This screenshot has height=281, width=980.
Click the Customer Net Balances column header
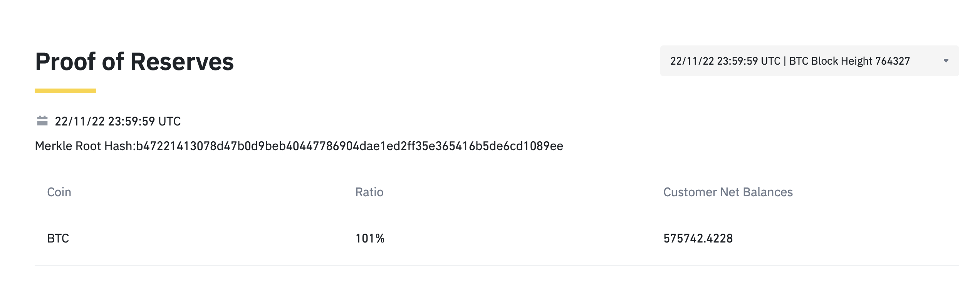click(x=728, y=192)
